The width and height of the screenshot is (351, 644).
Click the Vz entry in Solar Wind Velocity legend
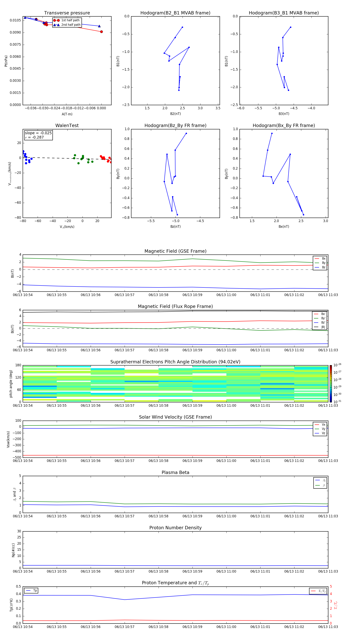(320, 433)
